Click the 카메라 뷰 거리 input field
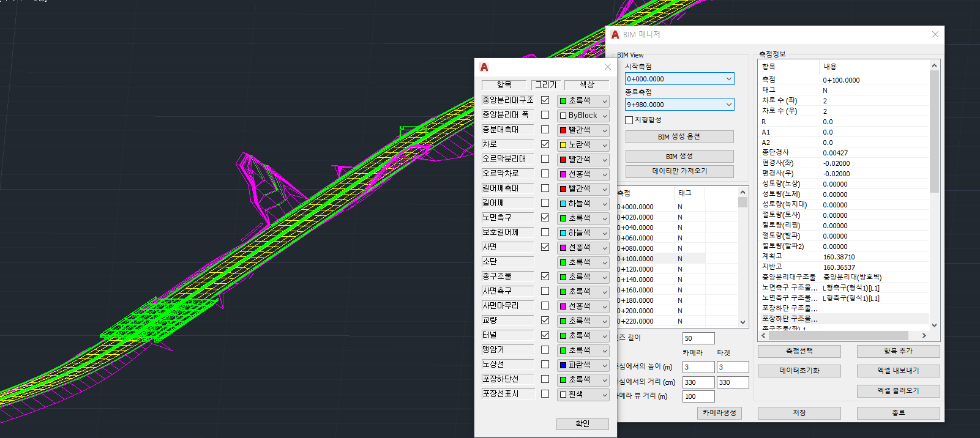Image resolution: width=980 pixels, height=438 pixels. (x=698, y=396)
